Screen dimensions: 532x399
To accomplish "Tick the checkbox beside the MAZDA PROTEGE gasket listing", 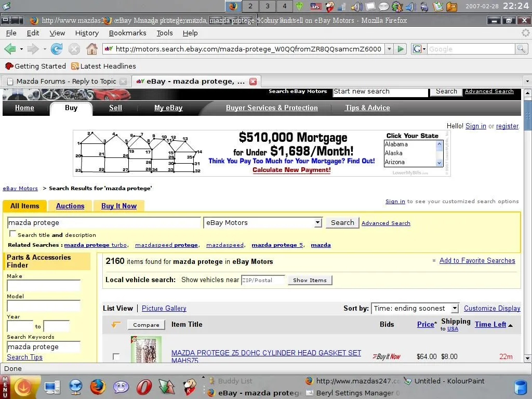I will [116, 356].
